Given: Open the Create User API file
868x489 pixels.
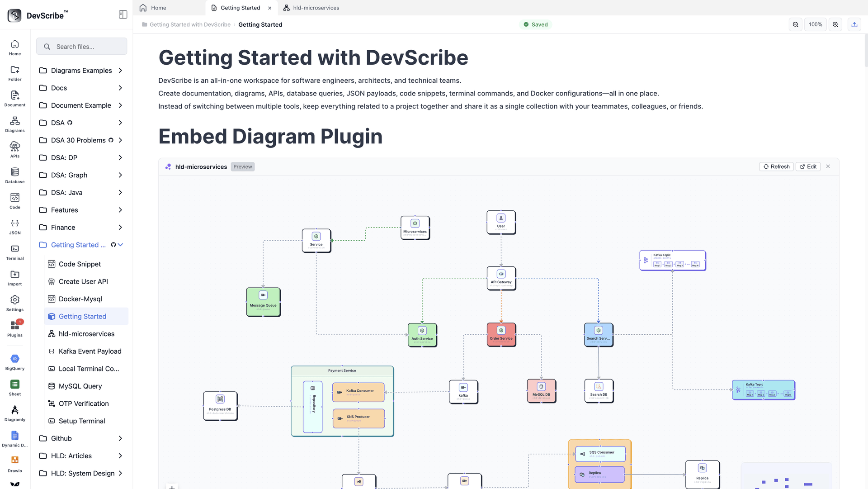Looking at the screenshot, I should (x=86, y=281).
